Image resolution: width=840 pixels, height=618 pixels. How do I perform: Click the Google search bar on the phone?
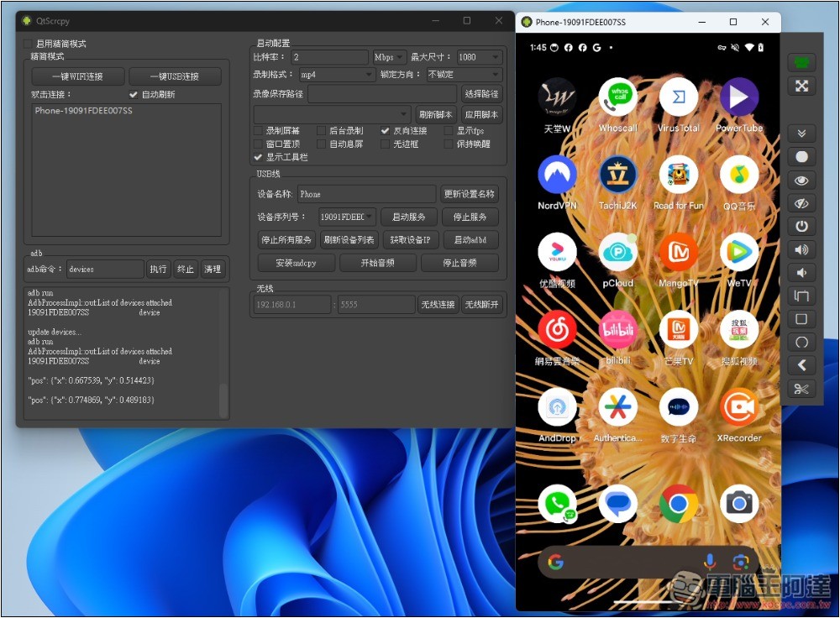(648, 562)
